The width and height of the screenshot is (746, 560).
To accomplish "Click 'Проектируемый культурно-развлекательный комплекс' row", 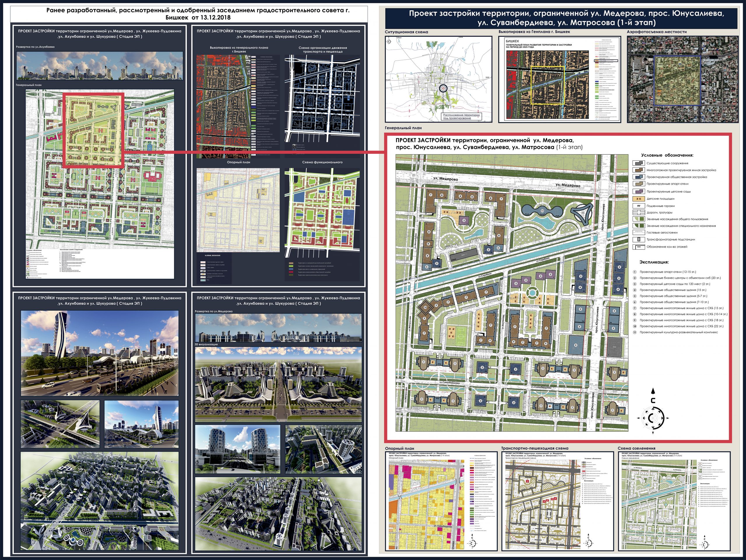I will [x=679, y=332].
